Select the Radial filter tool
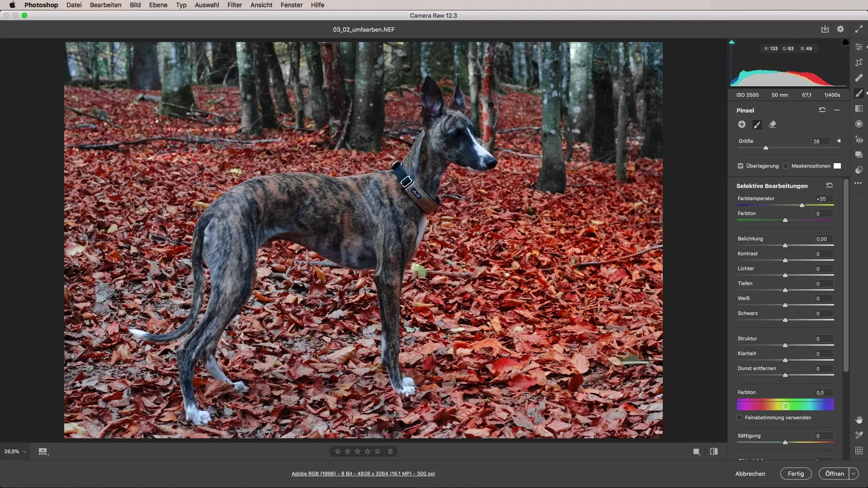Image resolution: width=868 pixels, height=488 pixels. (859, 124)
